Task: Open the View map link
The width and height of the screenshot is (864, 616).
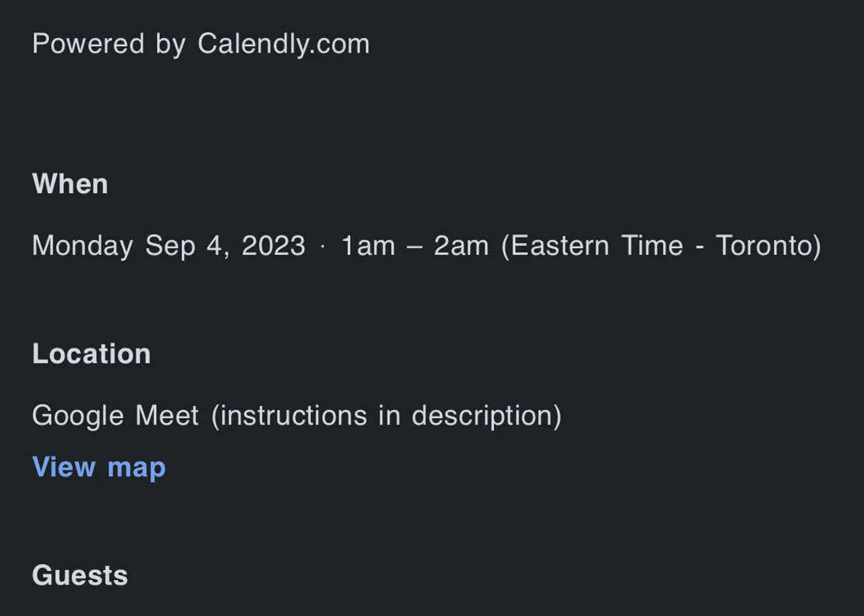Action: tap(99, 468)
